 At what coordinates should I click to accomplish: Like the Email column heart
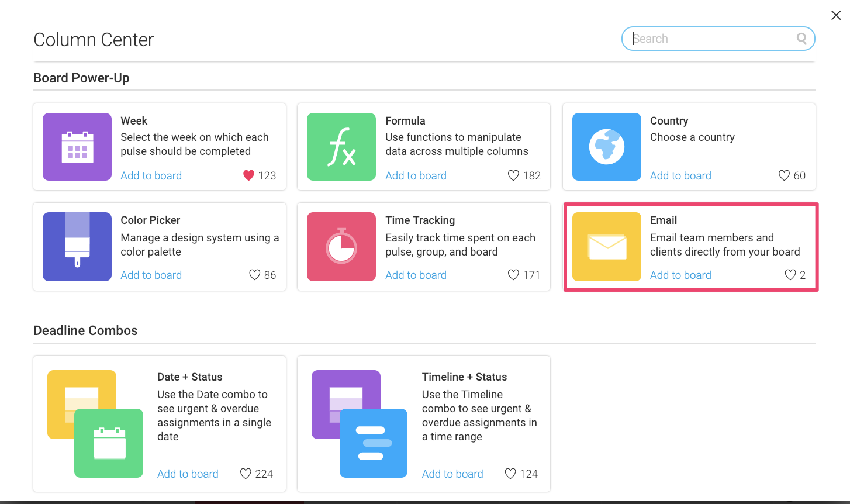[x=790, y=275]
